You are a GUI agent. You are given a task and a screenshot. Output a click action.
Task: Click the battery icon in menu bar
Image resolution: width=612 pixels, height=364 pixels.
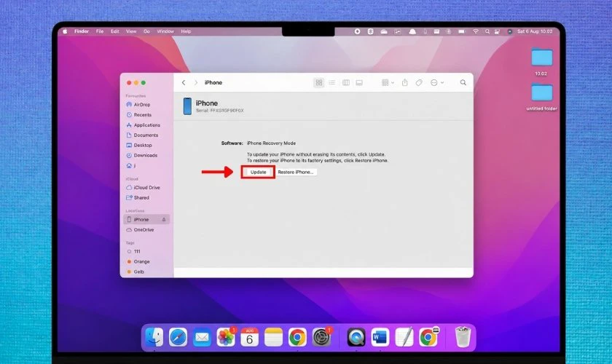tap(462, 31)
